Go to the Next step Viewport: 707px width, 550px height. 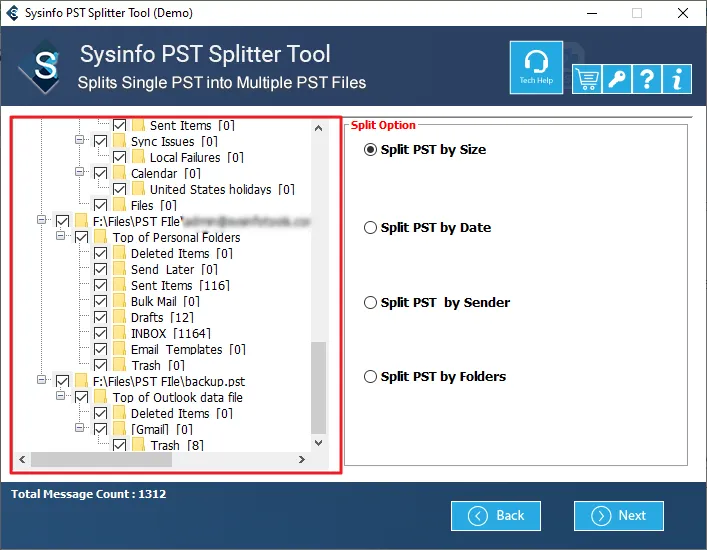pyautogui.click(x=619, y=516)
